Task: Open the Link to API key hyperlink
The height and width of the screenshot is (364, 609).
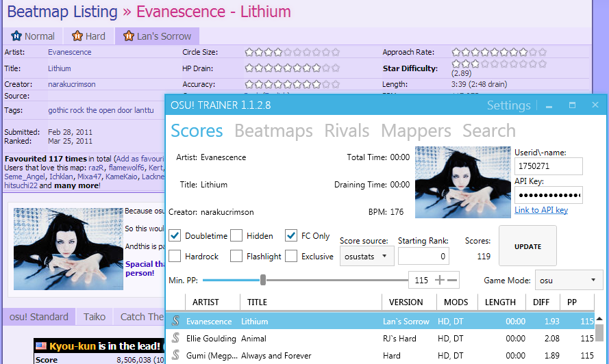Action: click(541, 210)
